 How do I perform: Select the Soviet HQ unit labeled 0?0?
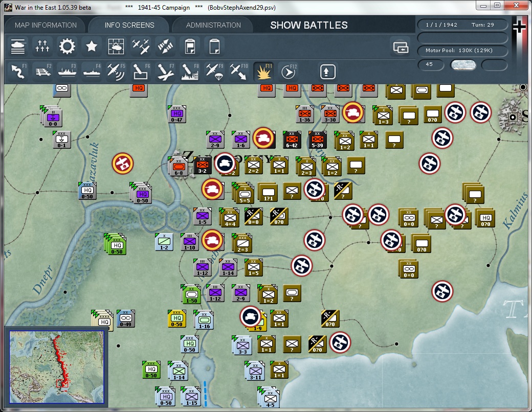tap(485, 217)
